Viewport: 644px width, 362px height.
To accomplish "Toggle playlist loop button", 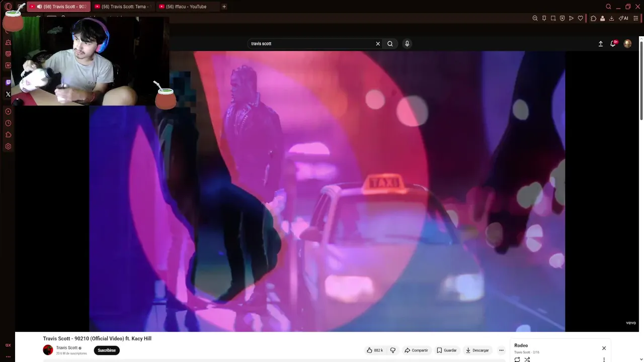I will [517, 359].
